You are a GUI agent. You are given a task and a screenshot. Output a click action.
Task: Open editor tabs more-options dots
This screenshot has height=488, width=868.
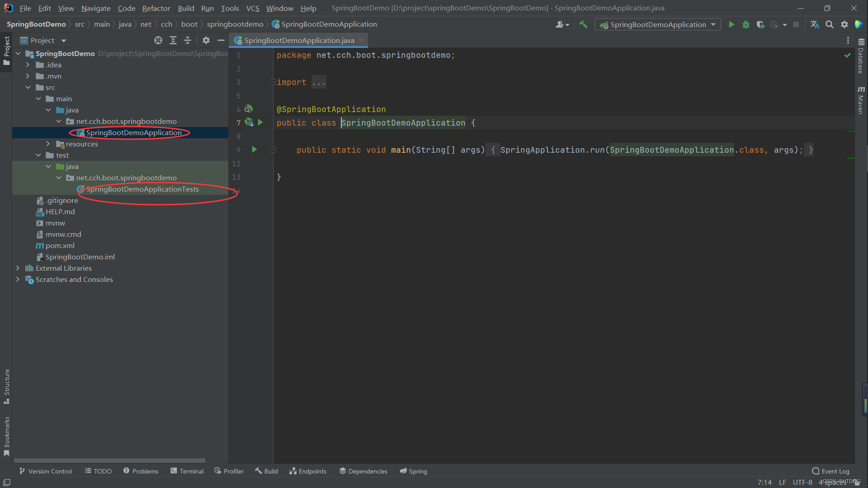848,40
